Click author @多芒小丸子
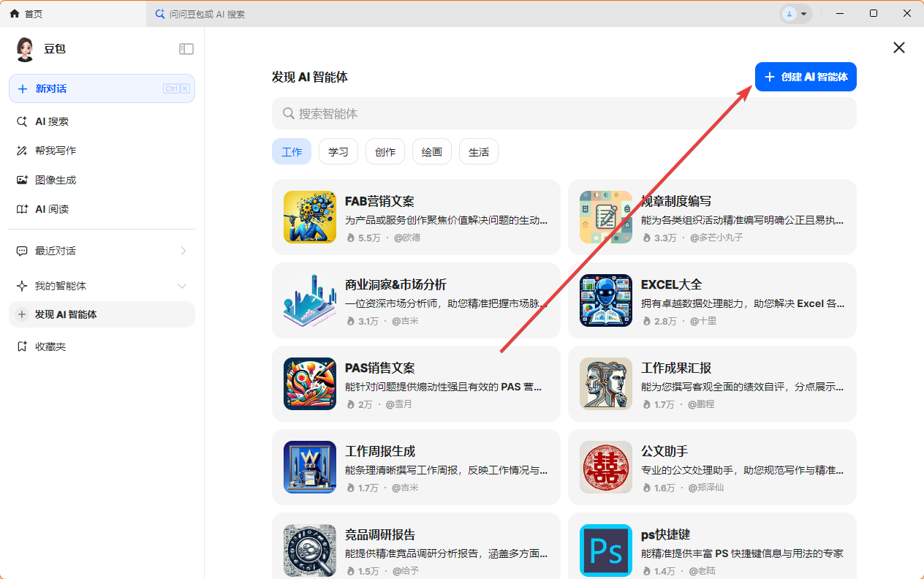 point(716,238)
